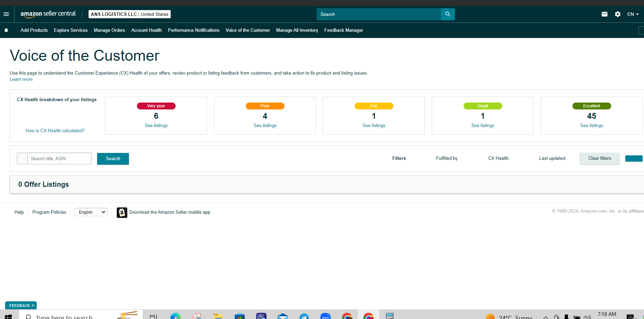See listings under Fair
The height and width of the screenshot is (319, 644).
[374, 126]
